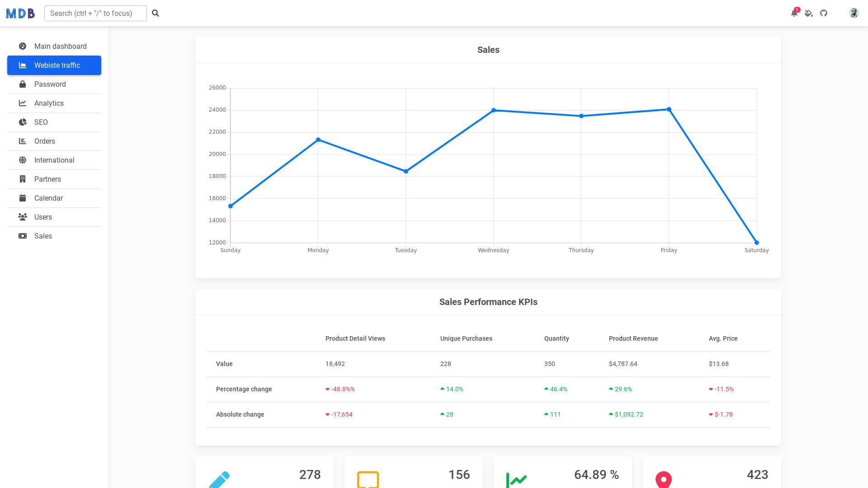
Task: Click the SEO sidebar icon
Action: pos(22,122)
